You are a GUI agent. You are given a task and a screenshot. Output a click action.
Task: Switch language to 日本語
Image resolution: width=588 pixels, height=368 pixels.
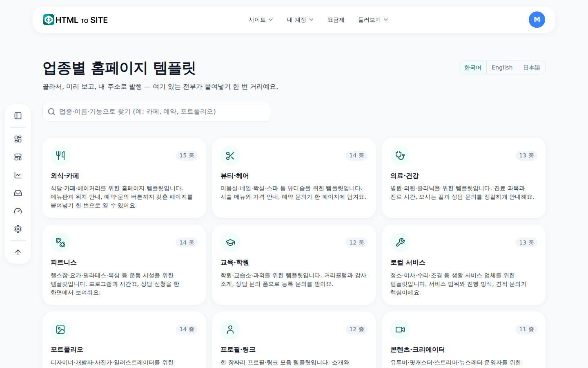pyautogui.click(x=532, y=67)
